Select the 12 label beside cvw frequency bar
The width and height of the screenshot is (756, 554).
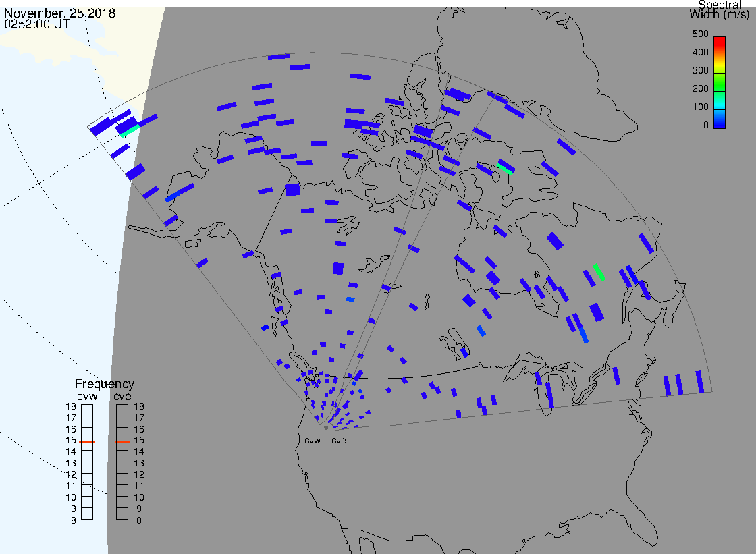tap(71, 474)
